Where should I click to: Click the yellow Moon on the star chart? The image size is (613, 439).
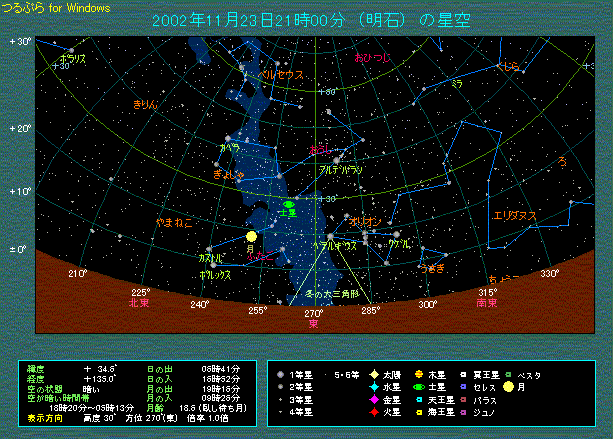[x=251, y=237]
